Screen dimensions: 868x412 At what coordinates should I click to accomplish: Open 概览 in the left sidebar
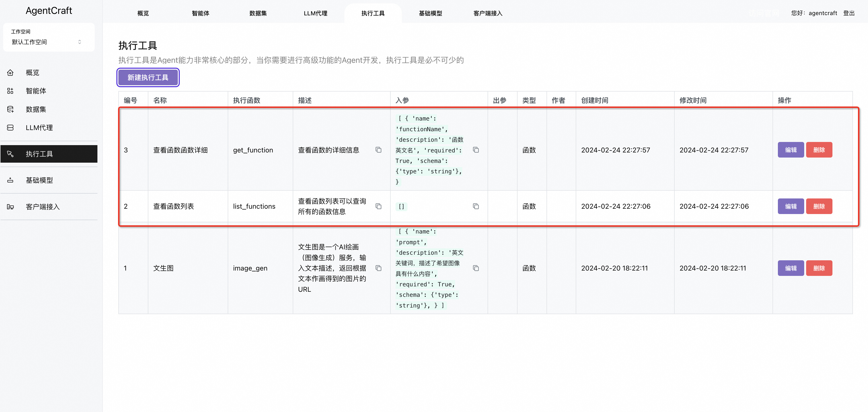coord(49,72)
